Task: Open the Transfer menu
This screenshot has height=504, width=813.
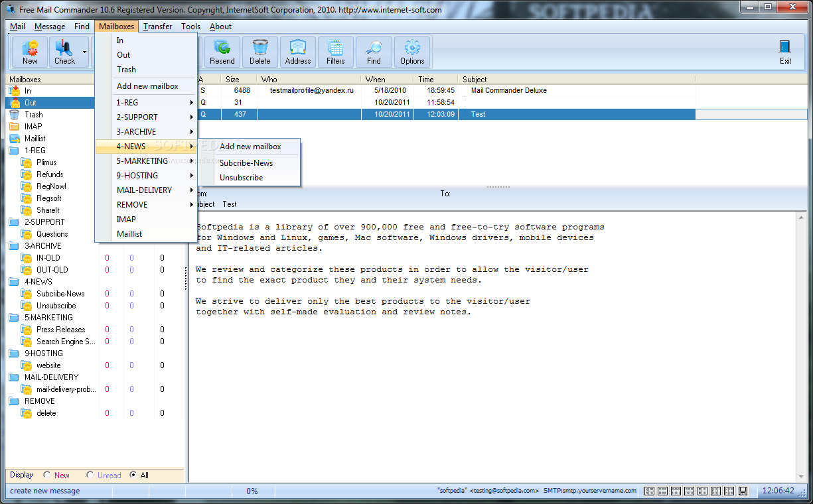Action: click(x=157, y=27)
